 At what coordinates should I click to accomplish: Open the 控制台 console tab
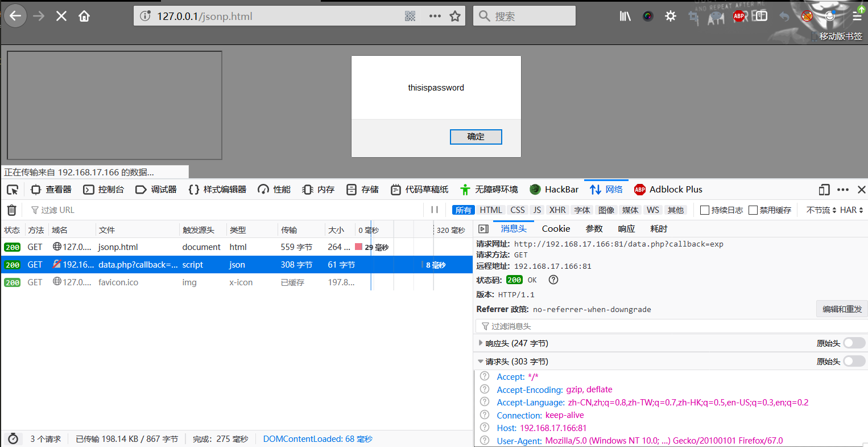(104, 190)
